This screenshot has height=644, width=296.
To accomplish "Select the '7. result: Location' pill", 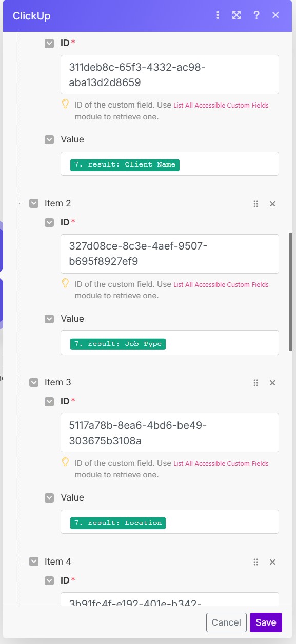I will 118,523.
